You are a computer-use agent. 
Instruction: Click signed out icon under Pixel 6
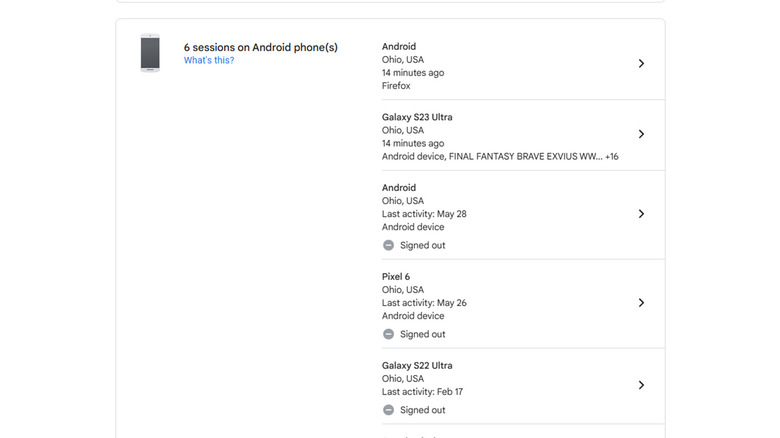coord(389,334)
